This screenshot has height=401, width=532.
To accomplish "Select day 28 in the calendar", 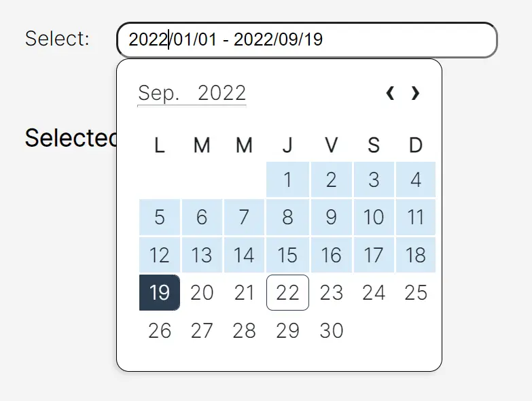I will pos(244,330).
